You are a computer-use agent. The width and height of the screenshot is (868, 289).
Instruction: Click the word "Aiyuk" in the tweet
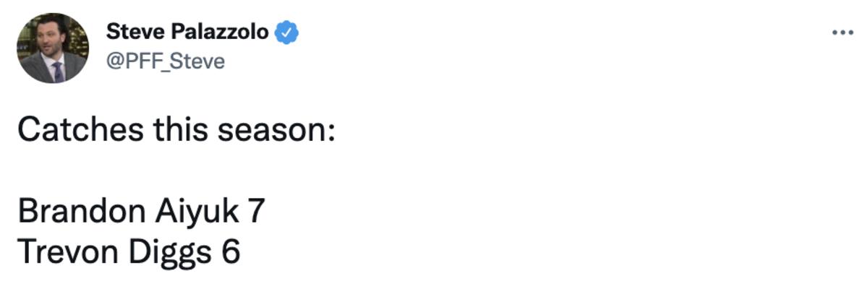coord(196,213)
